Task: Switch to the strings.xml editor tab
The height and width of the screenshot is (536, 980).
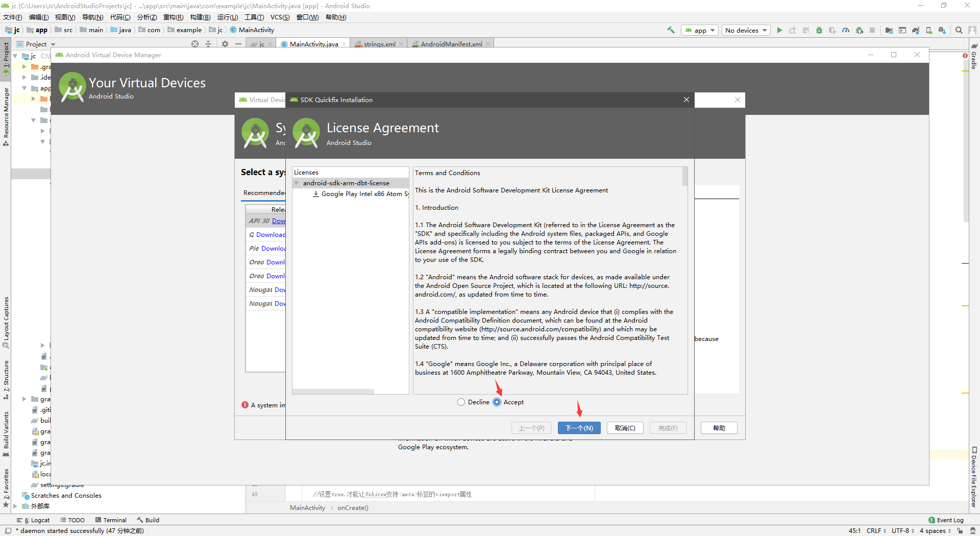Action: coord(379,44)
